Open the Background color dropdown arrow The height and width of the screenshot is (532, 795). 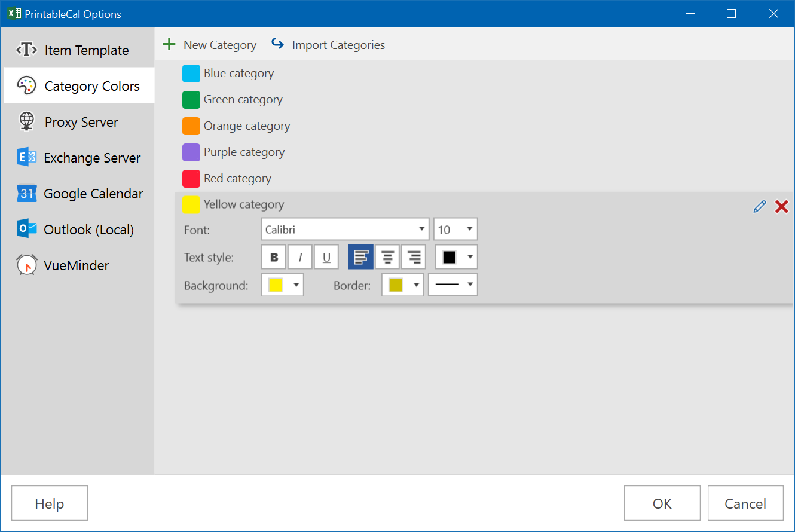(x=296, y=285)
